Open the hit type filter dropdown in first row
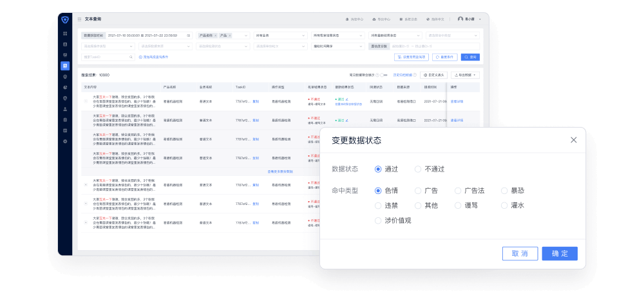This screenshot has height=301, width=644. pos(453,36)
